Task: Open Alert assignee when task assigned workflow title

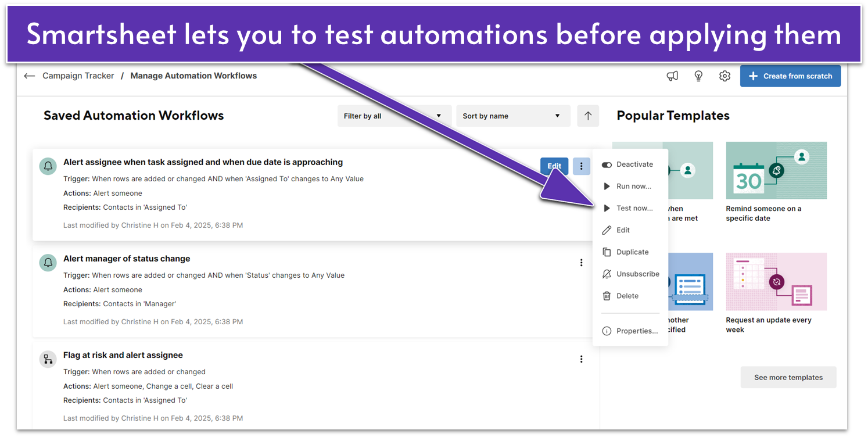Action: tap(203, 162)
